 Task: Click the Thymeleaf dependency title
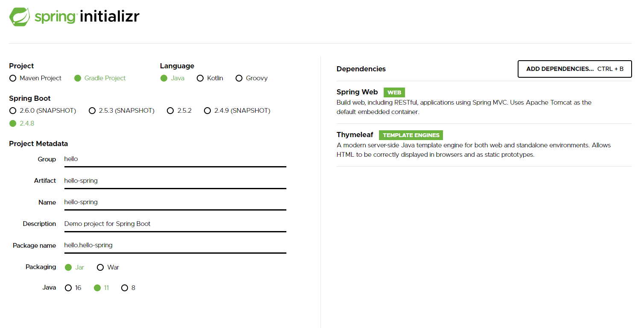[355, 135]
